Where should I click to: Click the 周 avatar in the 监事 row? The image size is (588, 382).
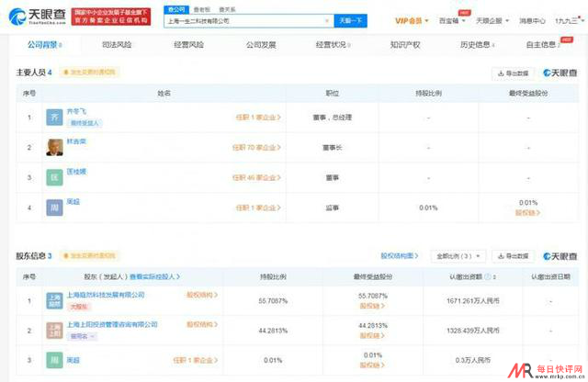(54, 208)
